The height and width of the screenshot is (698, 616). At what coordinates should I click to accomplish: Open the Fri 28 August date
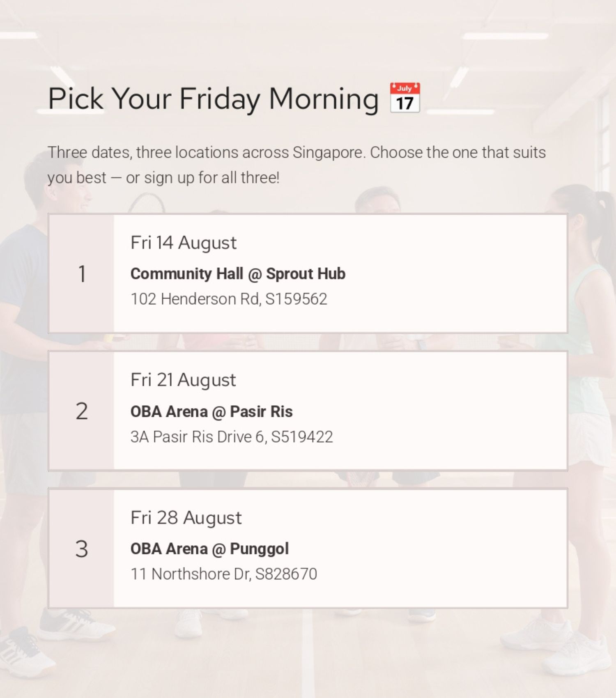coord(186,517)
